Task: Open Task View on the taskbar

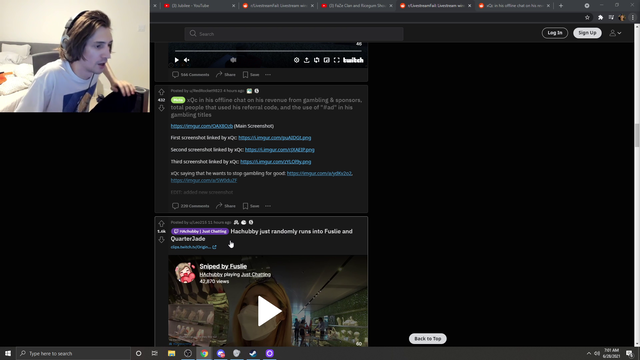Action: pos(155,353)
